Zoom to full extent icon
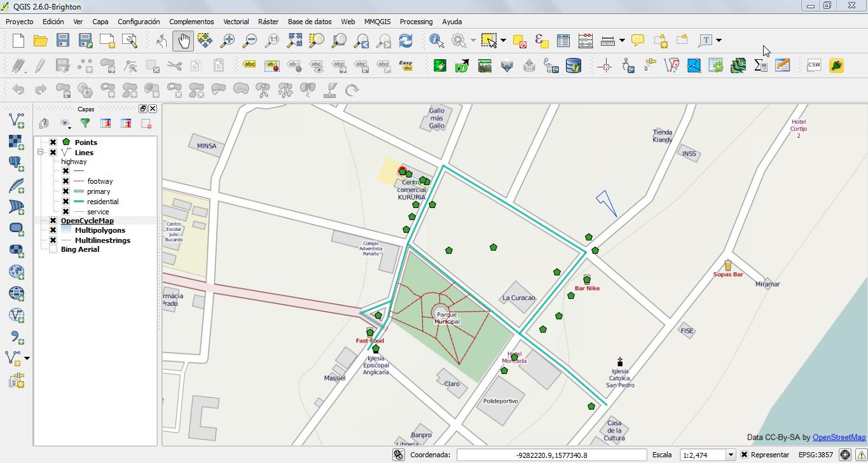 (294, 41)
